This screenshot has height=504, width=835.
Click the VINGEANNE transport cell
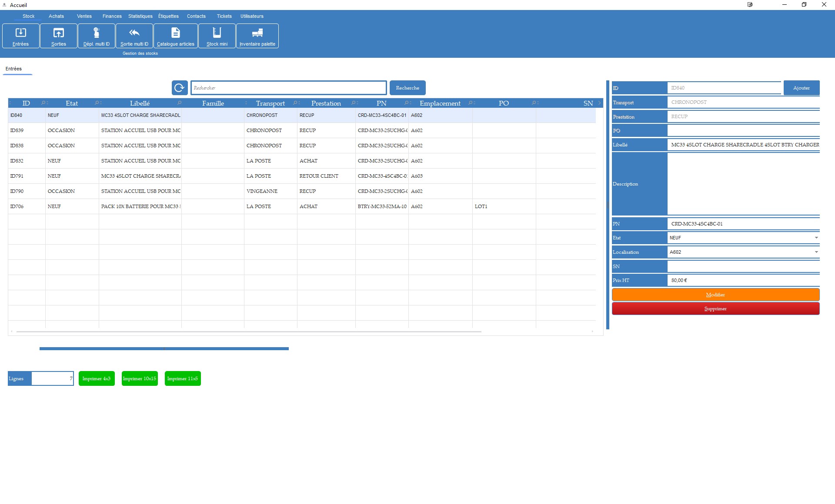pyautogui.click(x=271, y=191)
